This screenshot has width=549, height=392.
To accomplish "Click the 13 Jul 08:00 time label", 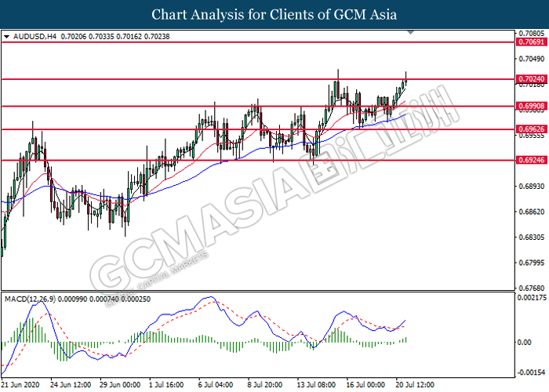I will click(x=316, y=385).
